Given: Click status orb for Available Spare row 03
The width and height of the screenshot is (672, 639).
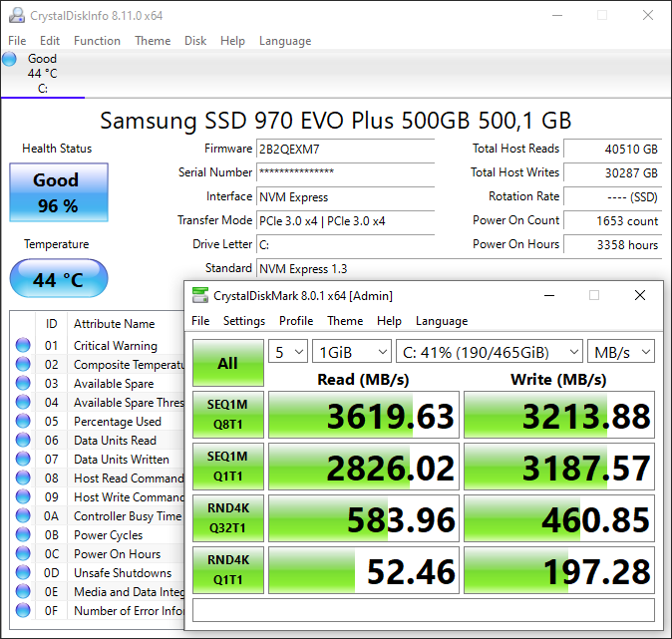Looking at the screenshot, I should [23, 383].
